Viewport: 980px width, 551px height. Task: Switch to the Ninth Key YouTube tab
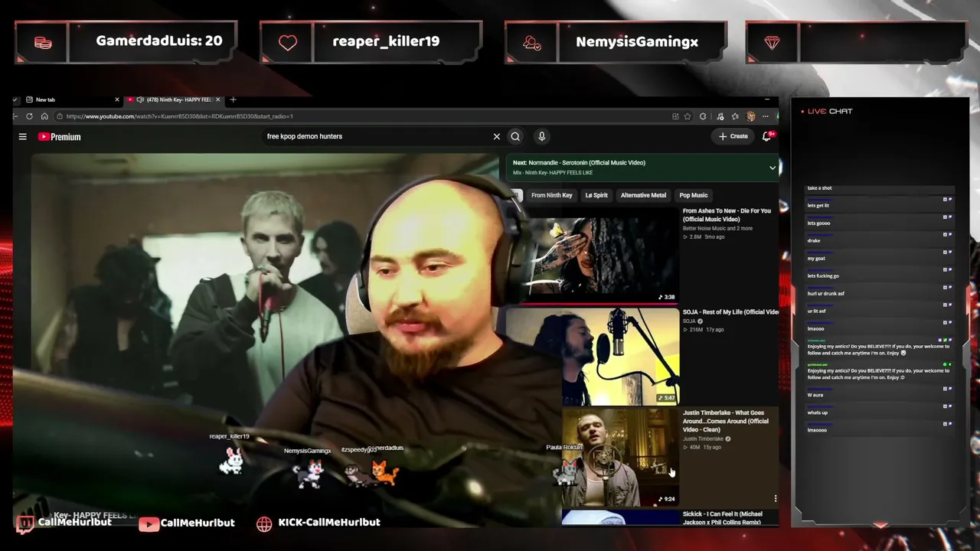(x=174, y=99)
